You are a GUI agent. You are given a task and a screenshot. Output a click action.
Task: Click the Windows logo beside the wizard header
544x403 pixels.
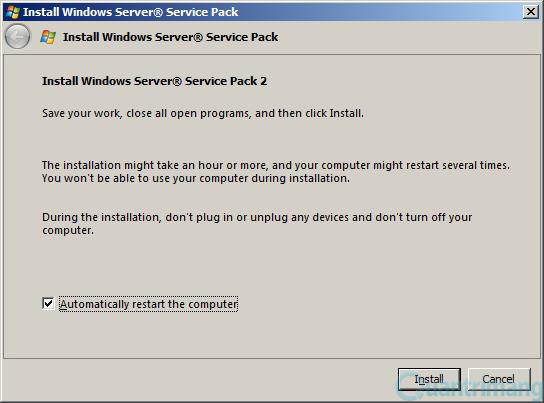pos(48,37)
